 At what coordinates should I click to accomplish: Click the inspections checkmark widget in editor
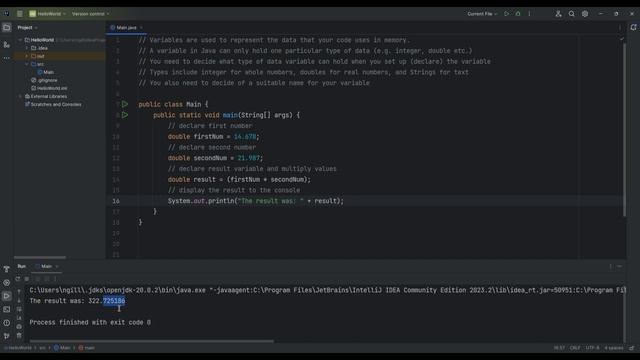click(x=622, y=40)
